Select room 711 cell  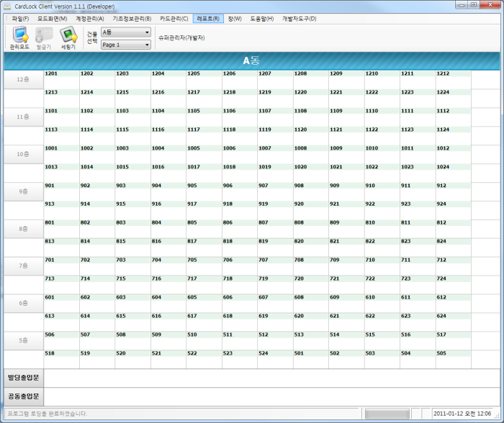(x=418, y=266)
